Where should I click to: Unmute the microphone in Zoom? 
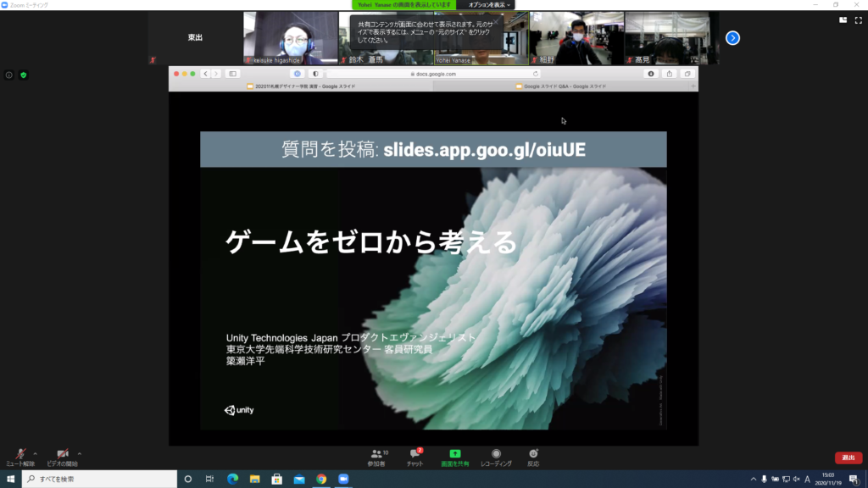coord(20,457)
